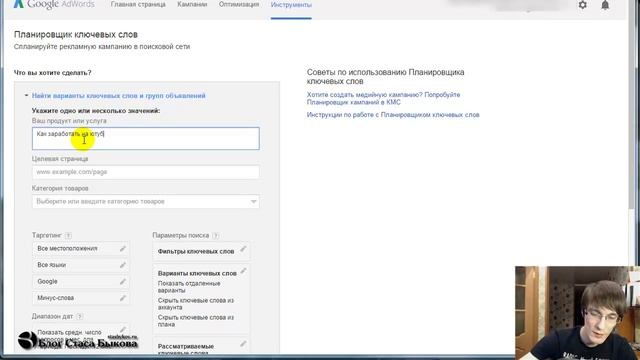Open the Главная страница tab
640x360 pixels.
click(138, 4)
